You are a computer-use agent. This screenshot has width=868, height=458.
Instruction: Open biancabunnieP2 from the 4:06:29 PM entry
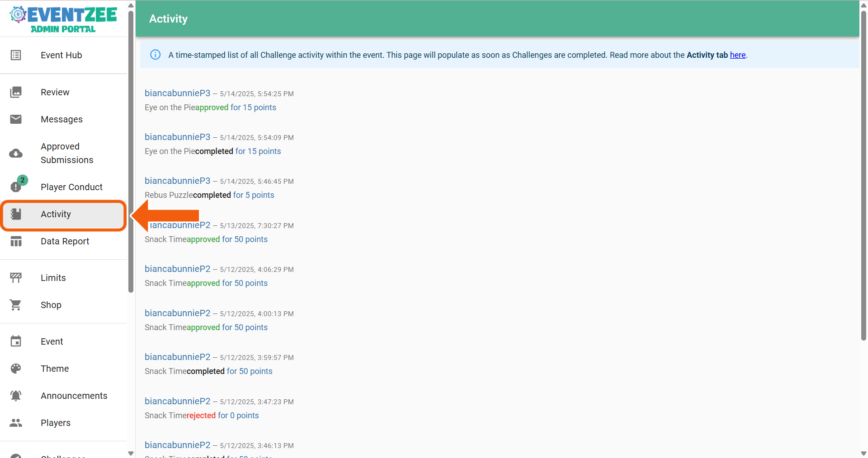pos(177,269)
